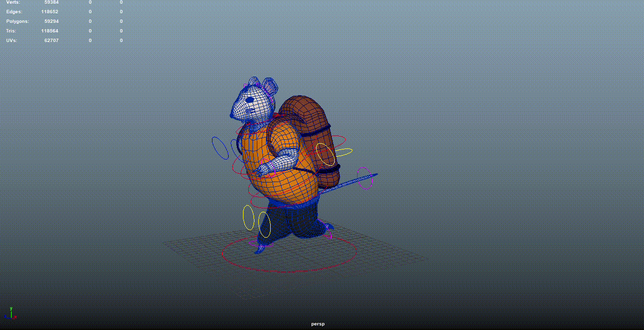
Task: Select the "UVs:" heads-up display label
Action: pos(11,41)
